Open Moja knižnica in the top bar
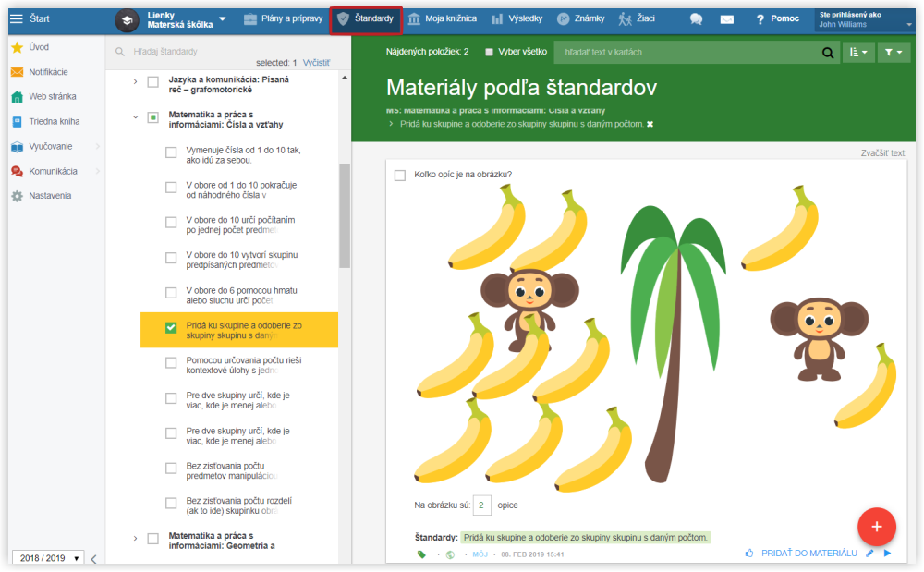Screen dimensions: 924x572 point(443,18)
